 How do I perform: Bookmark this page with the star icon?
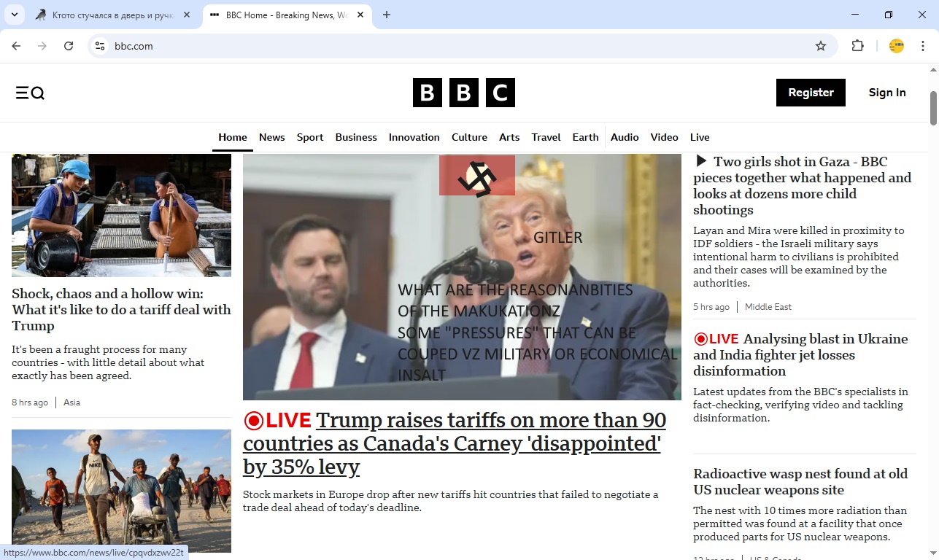[x=821, y=46]
